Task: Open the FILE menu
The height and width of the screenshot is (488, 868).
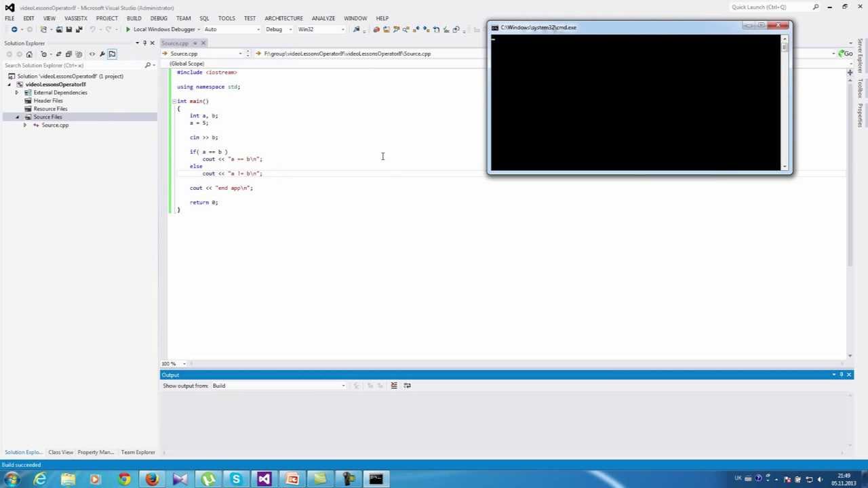Action: pyautogui.click(x=9, y=18)
